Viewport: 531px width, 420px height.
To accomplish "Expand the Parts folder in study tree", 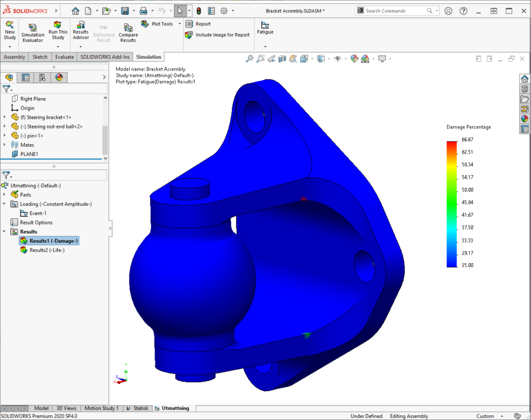I will point(5,195).
